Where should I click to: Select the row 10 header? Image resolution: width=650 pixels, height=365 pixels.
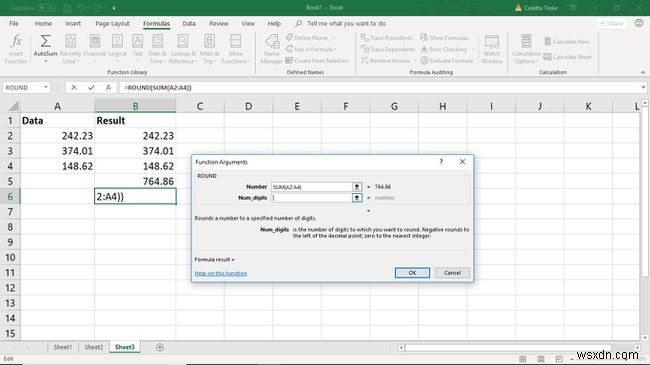click(x=10, y=257)
